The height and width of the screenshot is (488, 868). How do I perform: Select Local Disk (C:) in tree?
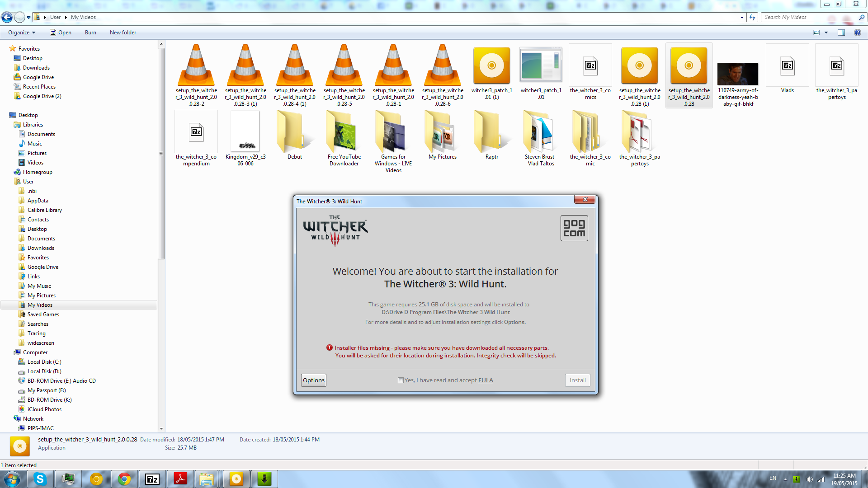[x=44, y=362]
